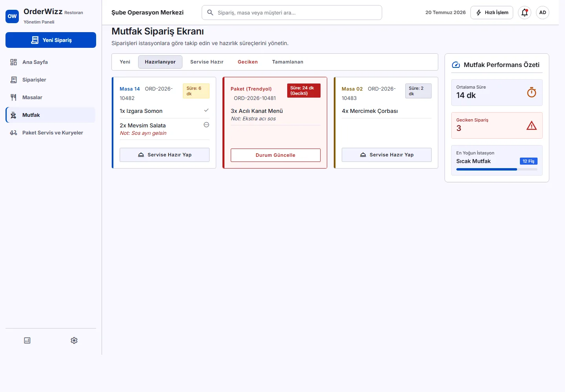View the Tamamlanan tab
This screenshot has height=392, width=565.
(288, 62)
